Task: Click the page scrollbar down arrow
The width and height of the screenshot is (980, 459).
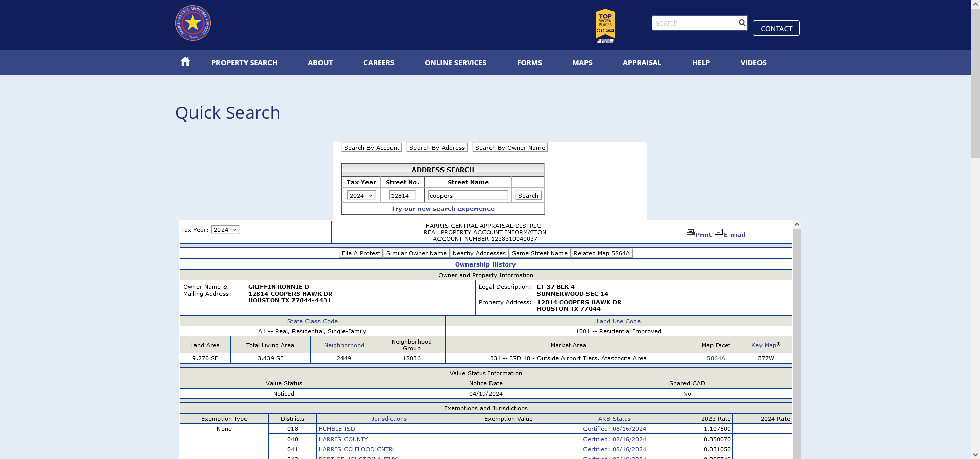Action: point(975,454)
